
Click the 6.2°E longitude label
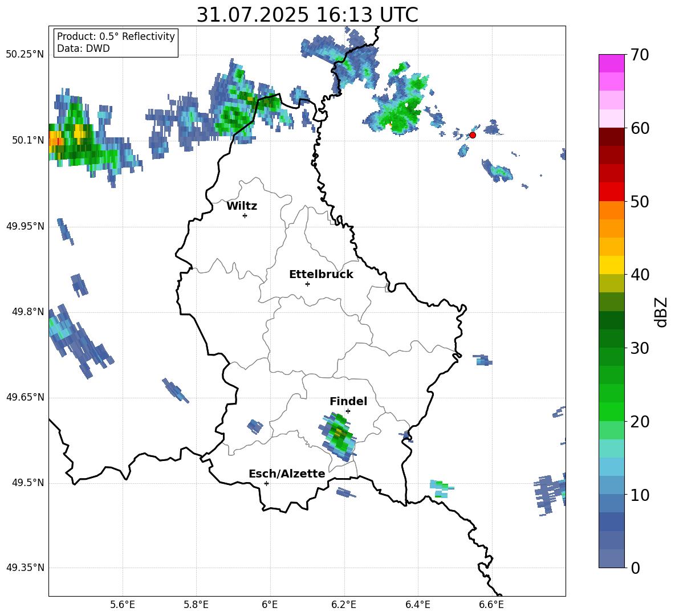click(344, 605)
